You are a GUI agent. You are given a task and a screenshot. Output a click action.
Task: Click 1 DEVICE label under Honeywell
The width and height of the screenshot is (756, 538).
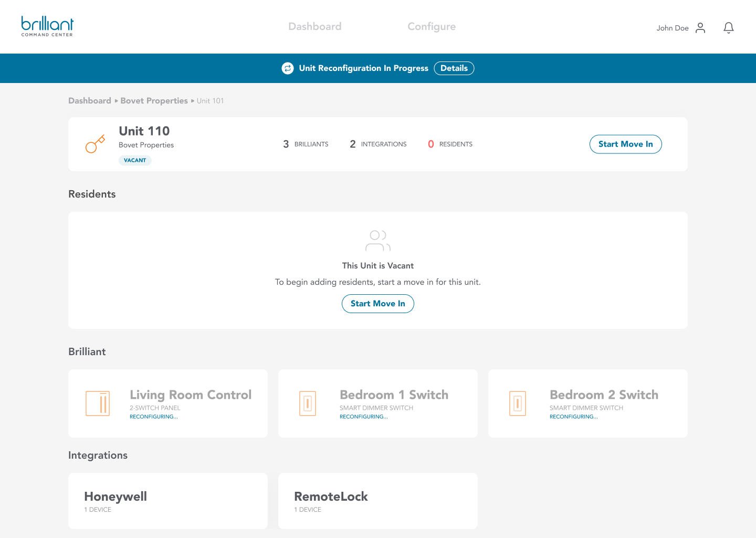pyautogui.click(x=98, y=510)
